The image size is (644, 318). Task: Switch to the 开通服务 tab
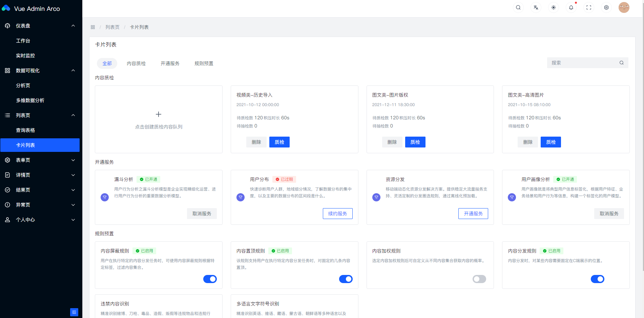(x=170, y=63)
